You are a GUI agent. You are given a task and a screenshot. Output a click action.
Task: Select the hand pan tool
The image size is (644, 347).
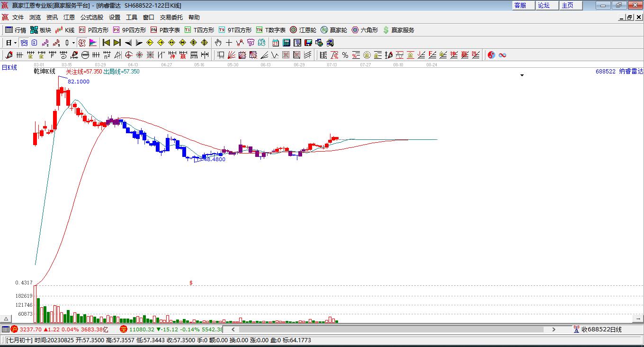[x=218, y=43]
